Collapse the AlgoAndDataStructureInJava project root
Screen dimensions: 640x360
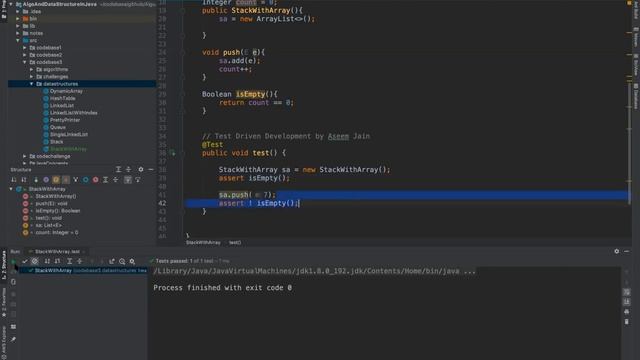11,4
